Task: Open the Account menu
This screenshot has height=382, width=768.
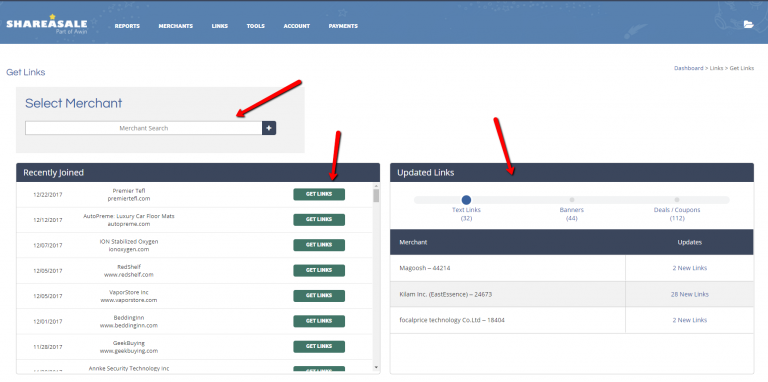Action: point(296,26)
